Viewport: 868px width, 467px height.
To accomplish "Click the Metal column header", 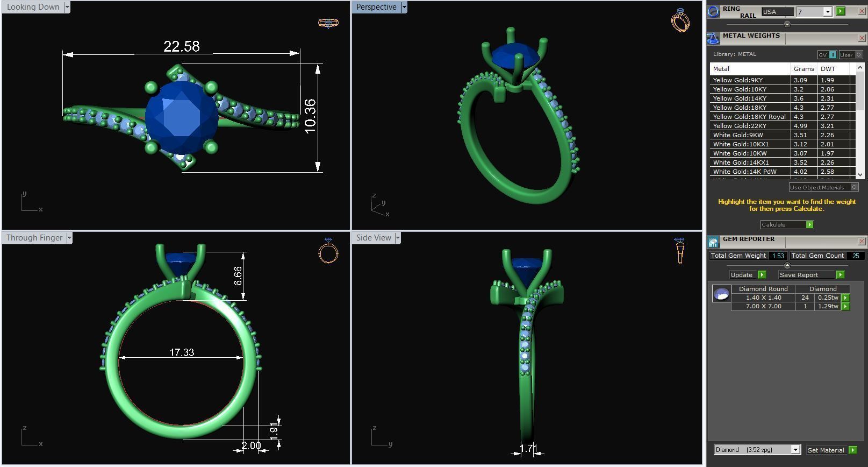I will point(750,69).
